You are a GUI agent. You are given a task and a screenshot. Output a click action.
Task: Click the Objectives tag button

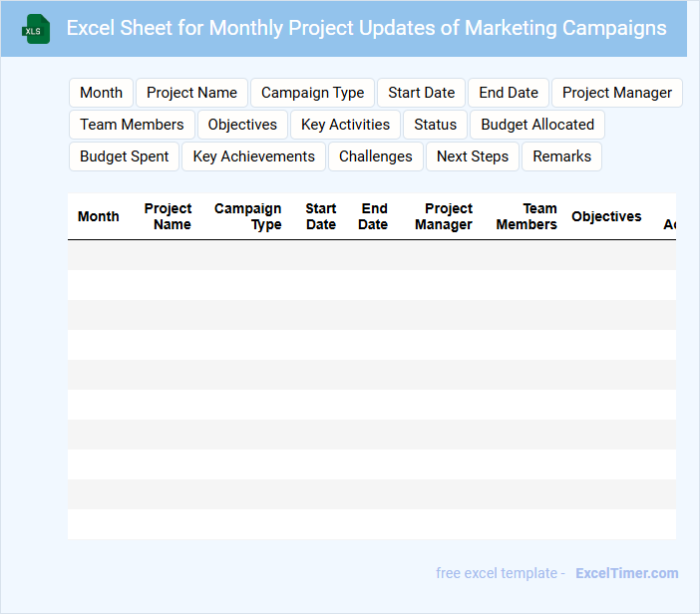point(242,125)
